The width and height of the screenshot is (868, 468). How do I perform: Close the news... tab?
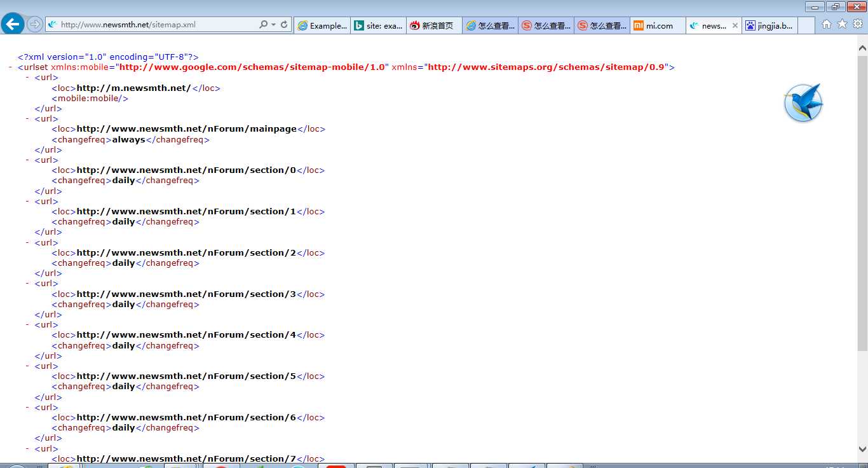click(735, 25)
